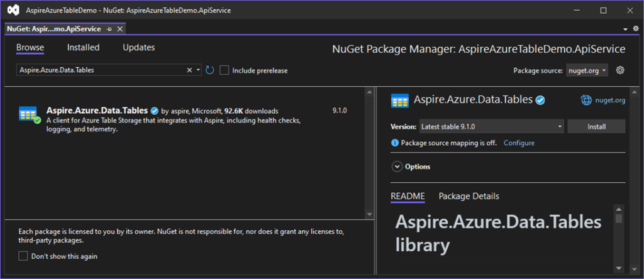Image resolution: width=644 pixels, height=279 pixels.
Task: Click the 9.1.0 version in results
Action: [340, 111]
